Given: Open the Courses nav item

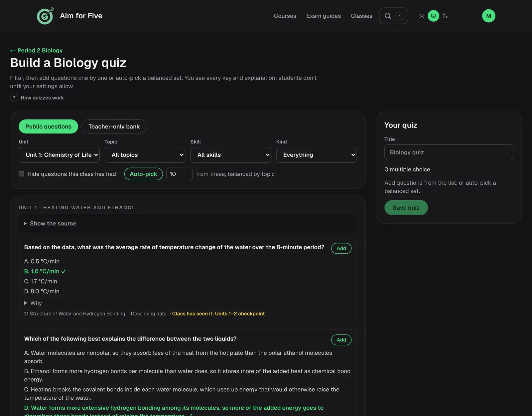Looking at the screenshot, I should 285,16.
